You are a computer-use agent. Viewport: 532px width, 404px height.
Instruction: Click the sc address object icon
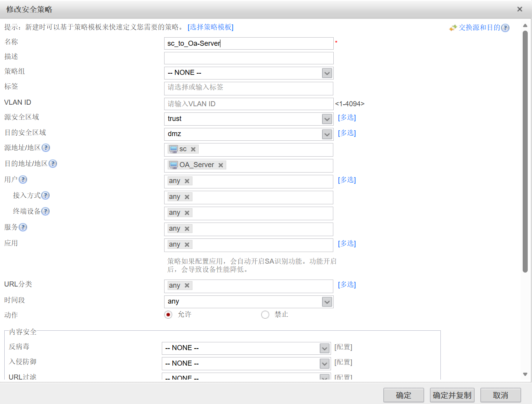[173, 149]
